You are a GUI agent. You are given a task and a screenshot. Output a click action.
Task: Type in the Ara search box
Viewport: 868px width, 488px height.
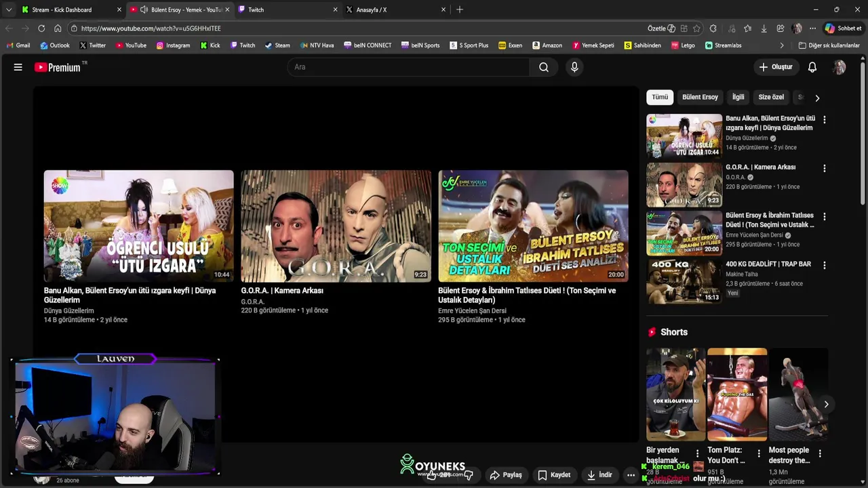(x=408, y=67)
